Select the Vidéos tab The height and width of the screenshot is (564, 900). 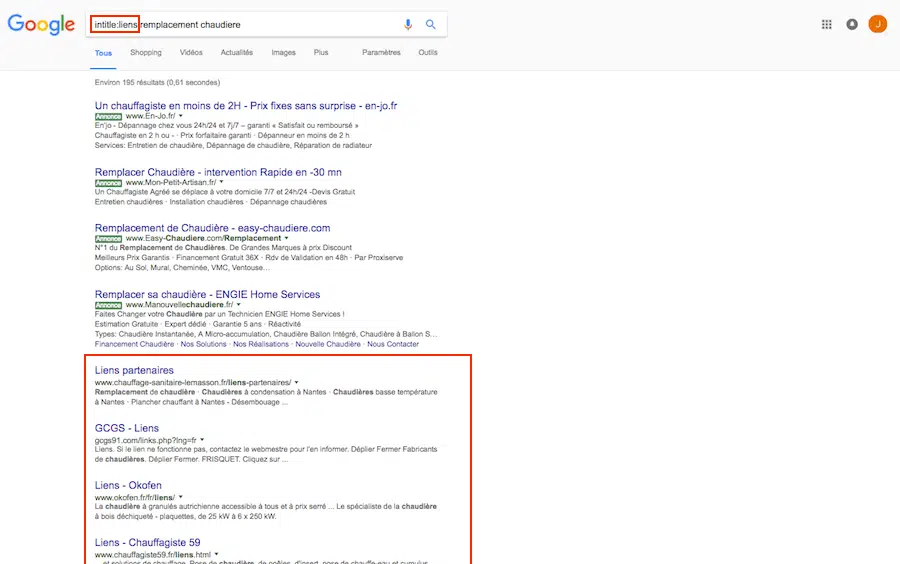(191, 52)
